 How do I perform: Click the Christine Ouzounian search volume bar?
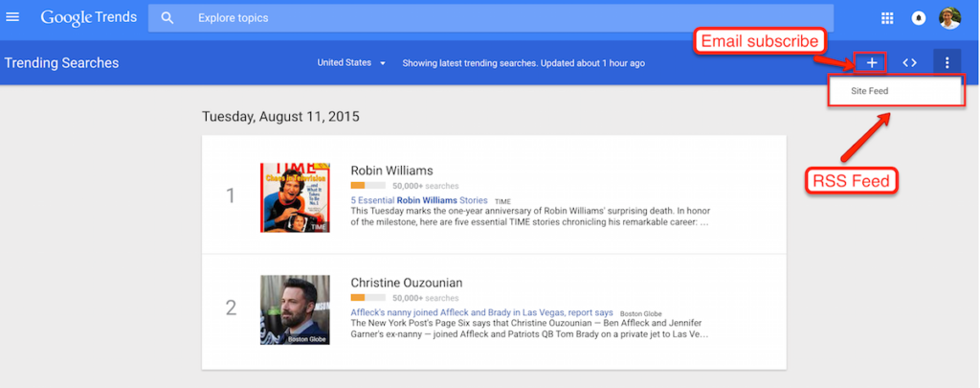(367, 298)
